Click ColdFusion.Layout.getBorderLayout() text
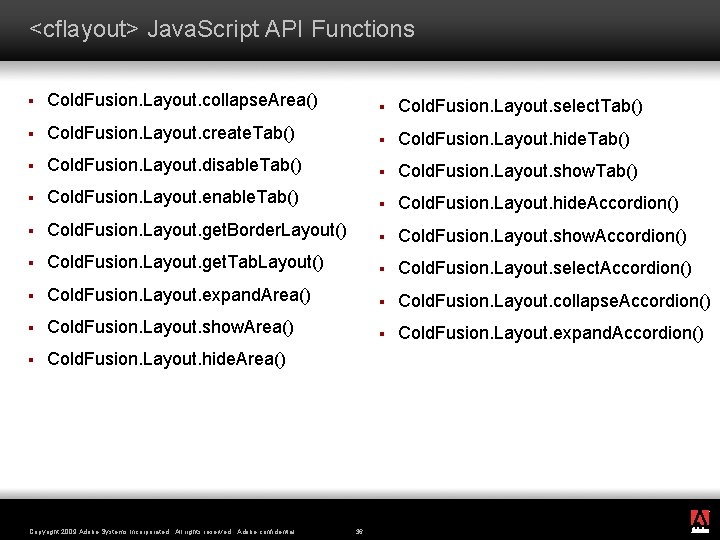The height and width of the screenshot is (540, 720). 197,231
